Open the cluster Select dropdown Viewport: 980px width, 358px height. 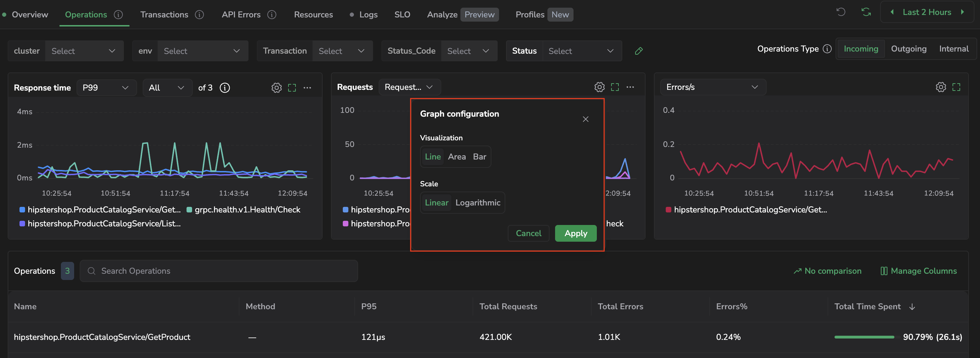(84, 51)
